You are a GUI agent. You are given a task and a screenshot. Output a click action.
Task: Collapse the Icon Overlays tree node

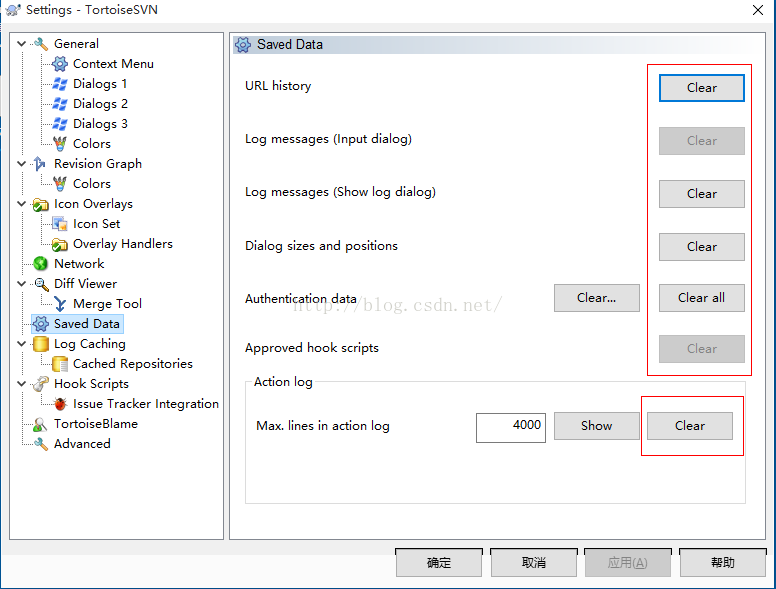(21, 204)
